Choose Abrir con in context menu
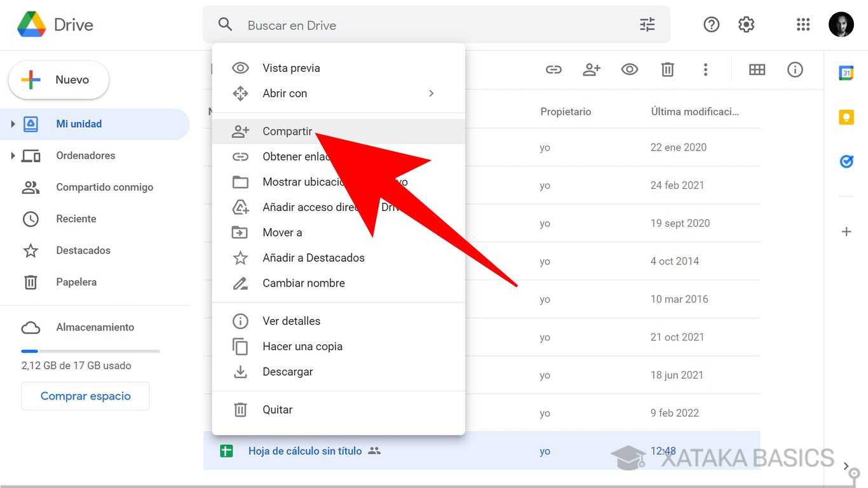The width and height of the screenshot is (868, 488). coord(338,93)
